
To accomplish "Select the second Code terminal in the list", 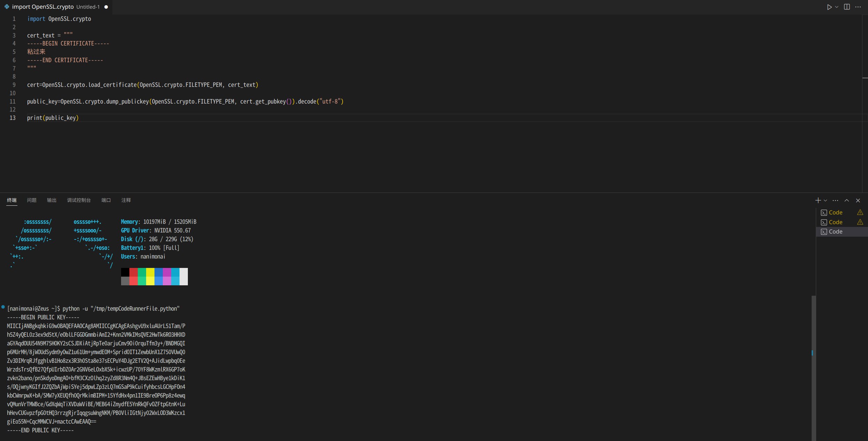I will pyautogui.click(x=836, y=222).
